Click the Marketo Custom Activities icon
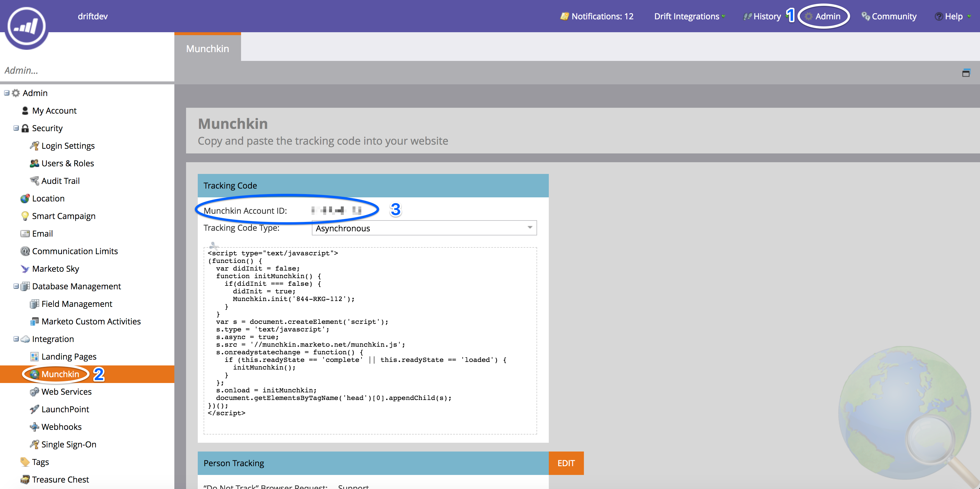Screen dimensions: 980x489 pos(34,321)
